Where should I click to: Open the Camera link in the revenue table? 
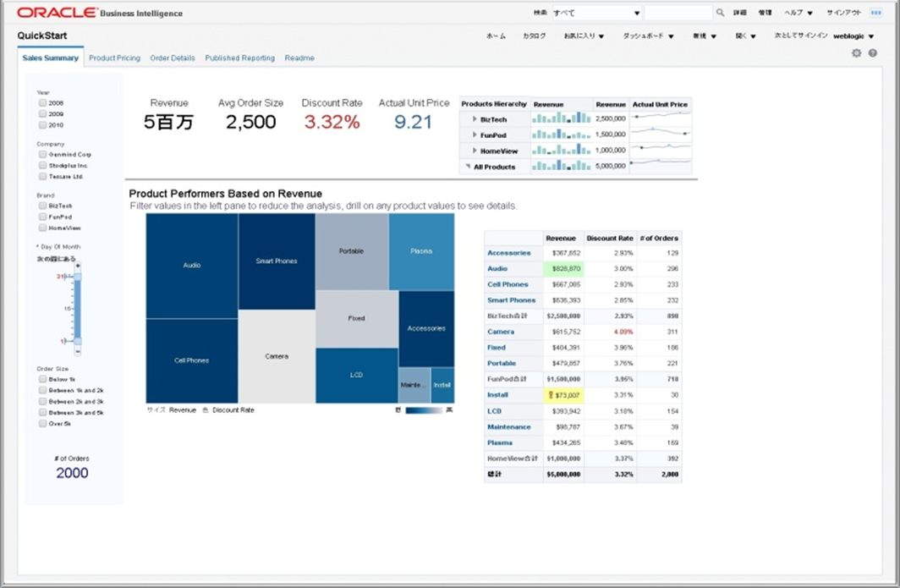click(501, 332)
